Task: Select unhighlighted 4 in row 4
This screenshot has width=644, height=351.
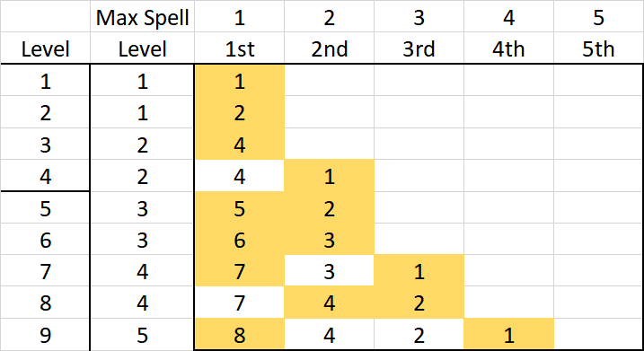Action: (240, 176)
